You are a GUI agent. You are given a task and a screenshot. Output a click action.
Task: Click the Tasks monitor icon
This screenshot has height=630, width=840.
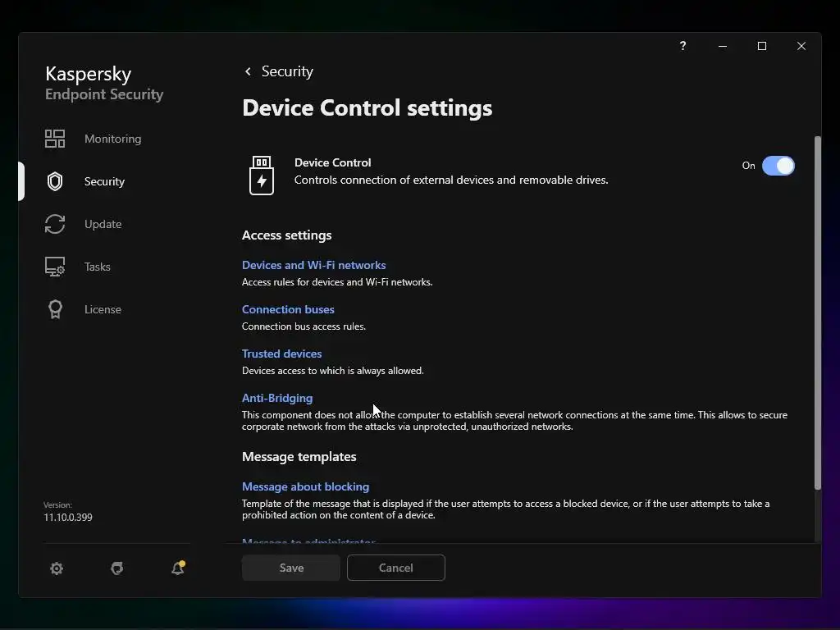click(55, 267)
